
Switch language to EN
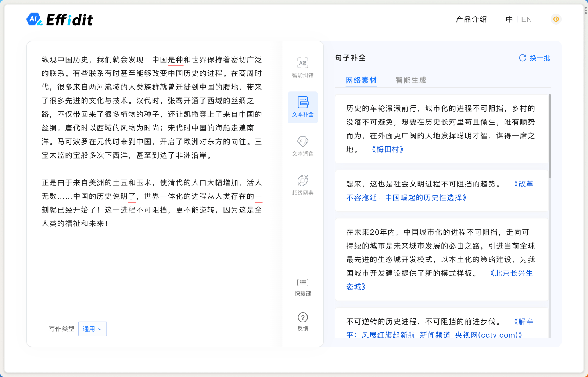click(x=527, y=19)
